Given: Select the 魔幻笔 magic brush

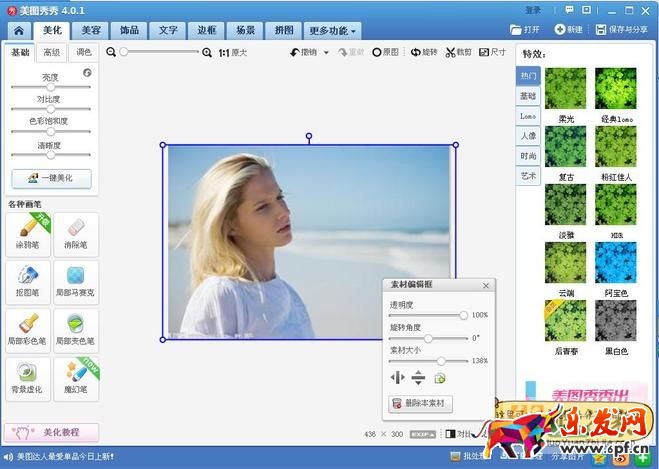Looking at the screenshot, I should coord(76,379).
